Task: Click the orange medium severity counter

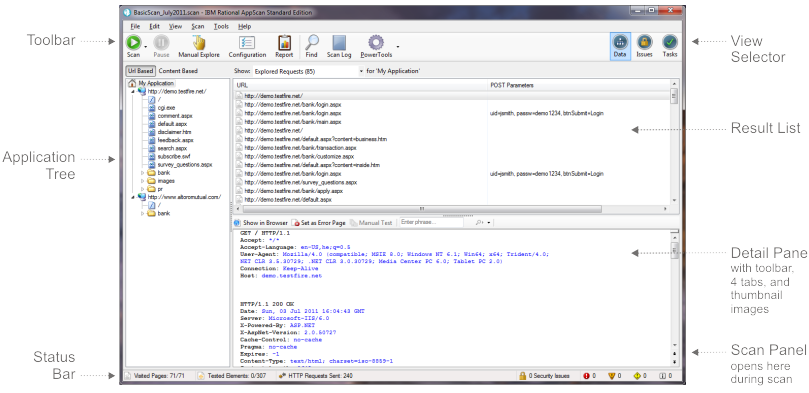Action: click(x=614, y=376)
